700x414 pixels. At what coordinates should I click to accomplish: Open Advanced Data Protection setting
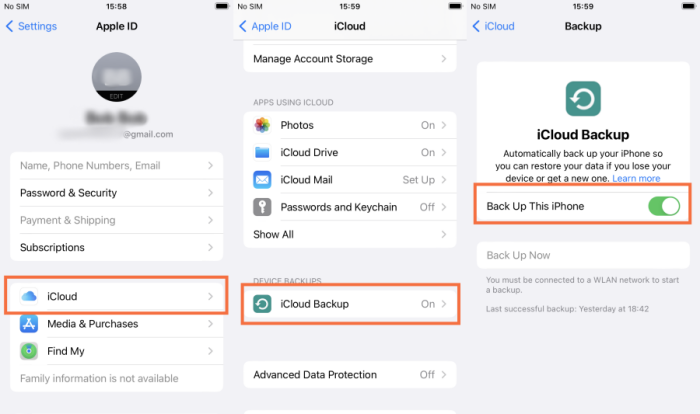[x=350, y=375]
